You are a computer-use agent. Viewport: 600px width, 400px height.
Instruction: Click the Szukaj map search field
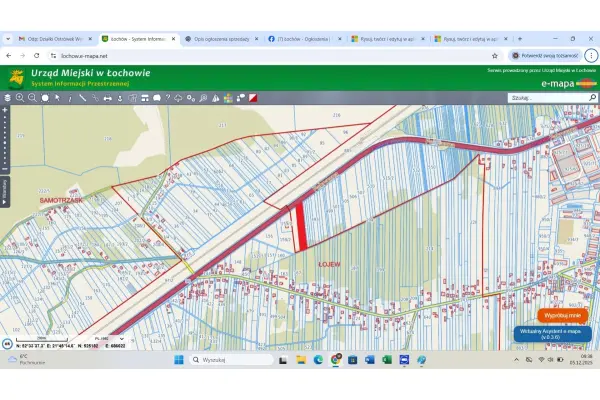click(x=548, y=98)
